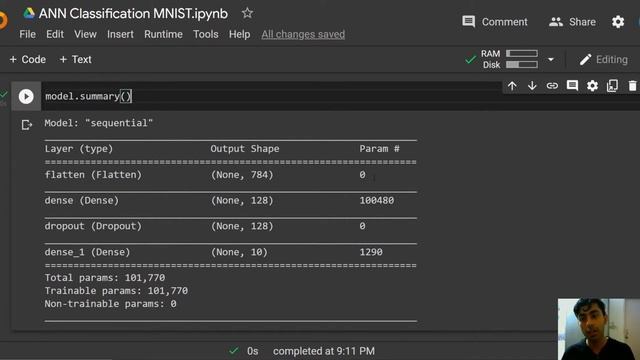Viewport: 640px width, 360px height.
Task: Click Non-trainable params: 0 line
Action: point(111,304)
